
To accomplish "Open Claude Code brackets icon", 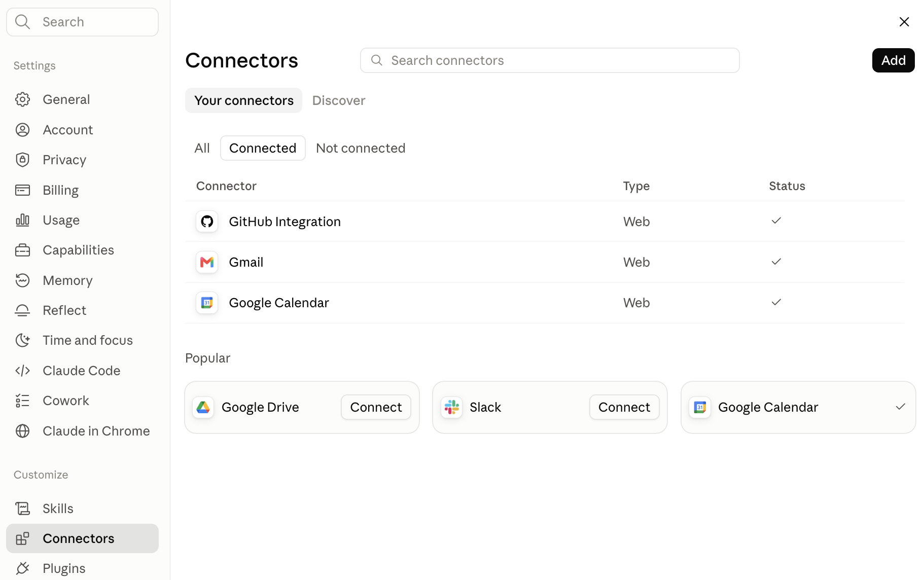I will (x=22, y=371).
